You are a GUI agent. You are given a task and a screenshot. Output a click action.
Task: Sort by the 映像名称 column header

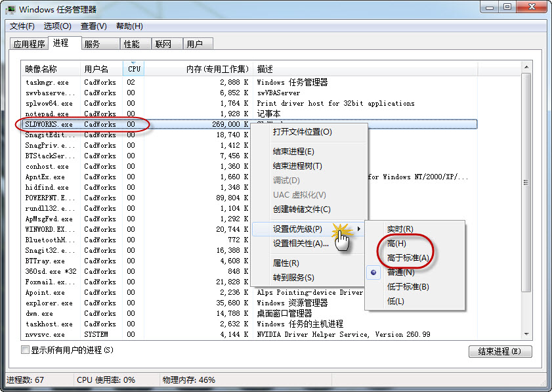tap(51, 69)
